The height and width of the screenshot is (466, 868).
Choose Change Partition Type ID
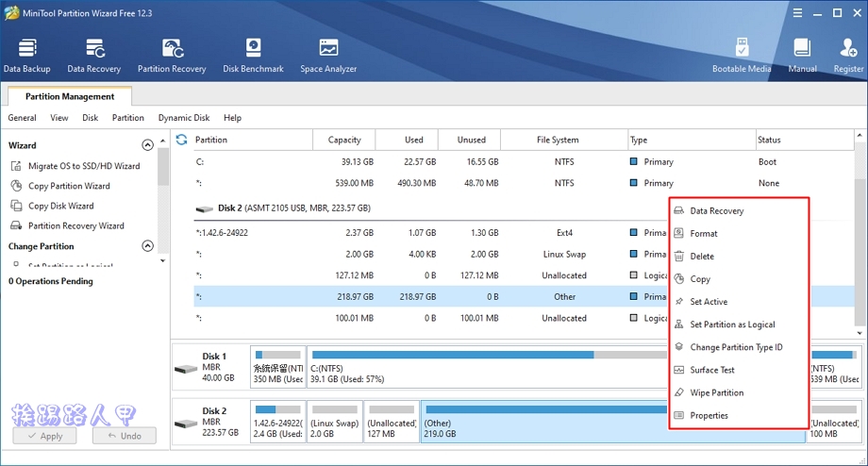(739, 347)
